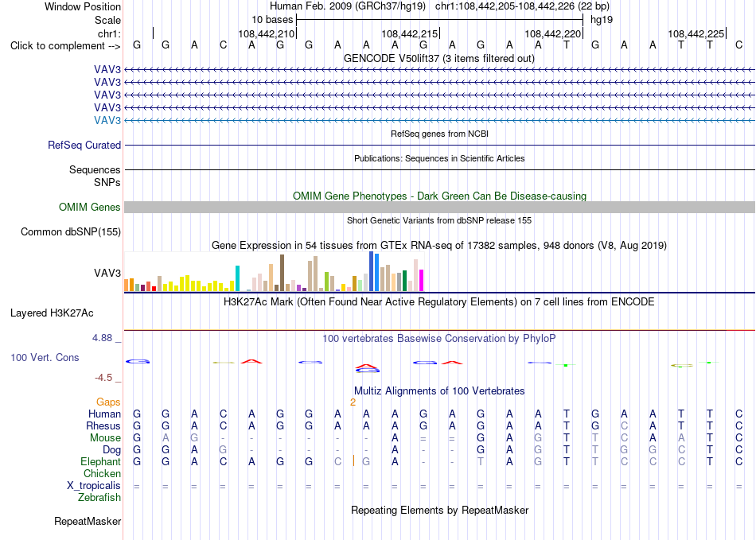Select the 'Zebrafish' alignment row label
This screenshot has width=756, height=540.
coord(99,497)
